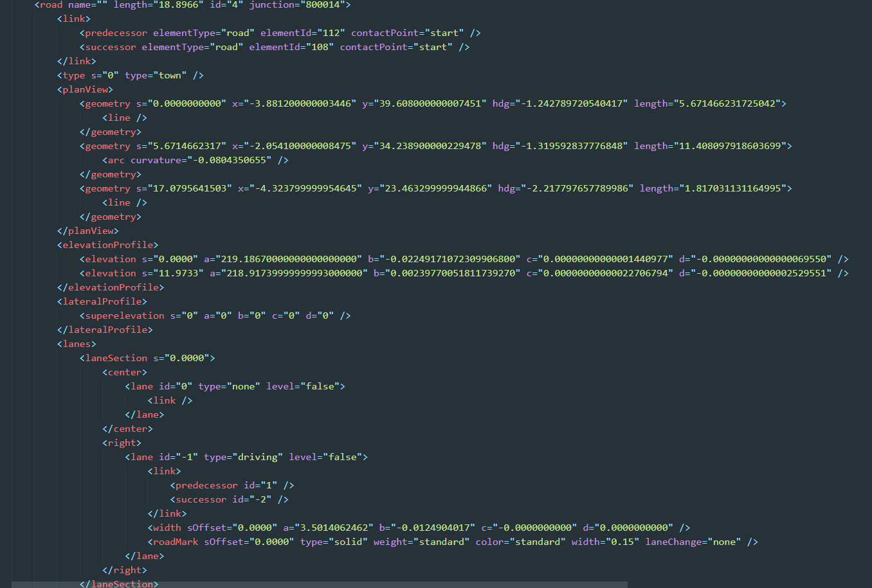Click the horizontal scrollbar at the editor bottom
Viewport: 872px width, 588px height.
[320, 584]
